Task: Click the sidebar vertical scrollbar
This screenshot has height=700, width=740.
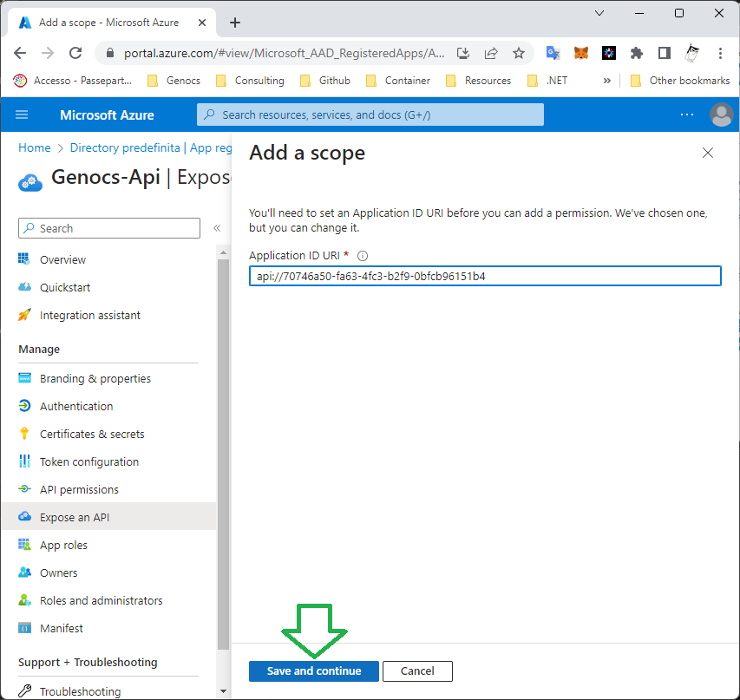Action: click(224, 434)
